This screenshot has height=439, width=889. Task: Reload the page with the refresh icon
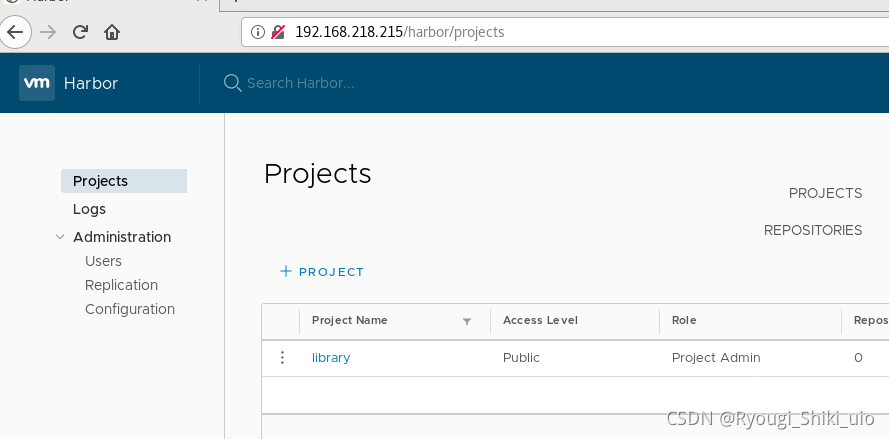[80, 32]
